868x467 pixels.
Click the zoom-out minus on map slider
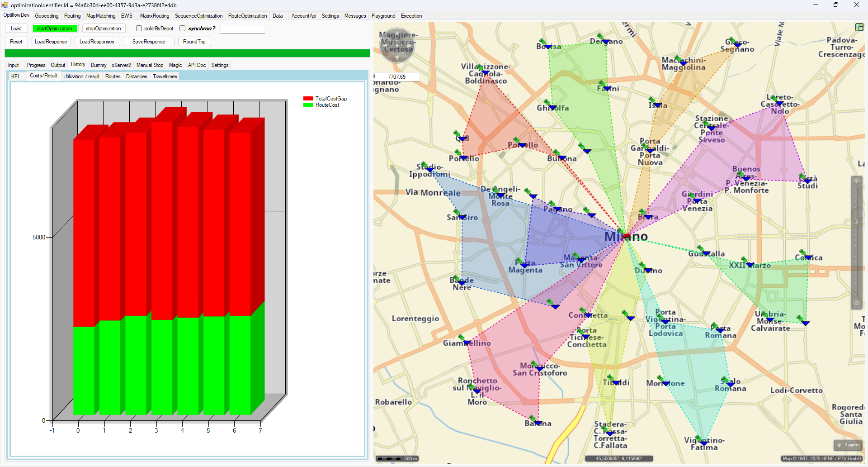click(x=856, y=303)
